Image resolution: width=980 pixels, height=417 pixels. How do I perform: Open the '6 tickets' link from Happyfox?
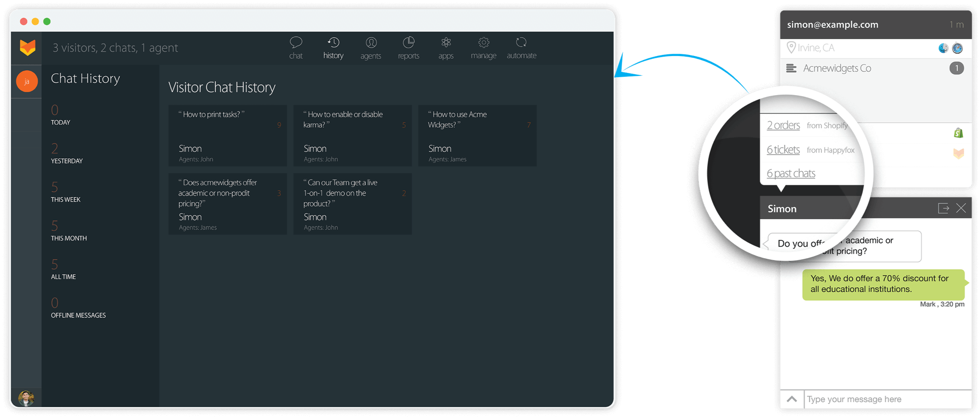tap(783, 150)
